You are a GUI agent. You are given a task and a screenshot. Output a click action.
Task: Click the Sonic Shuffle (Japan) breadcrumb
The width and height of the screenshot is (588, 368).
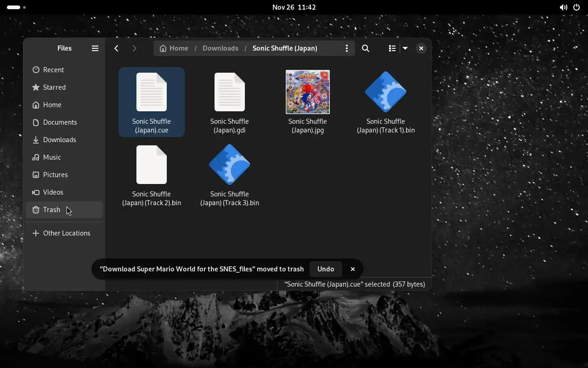[x=285, y=48]
